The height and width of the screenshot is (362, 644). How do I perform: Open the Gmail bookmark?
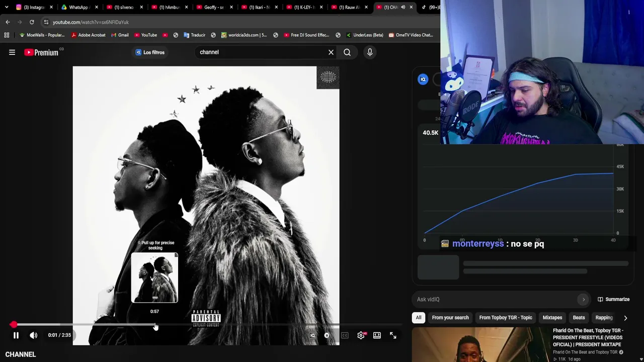click(x=120, y=35)
